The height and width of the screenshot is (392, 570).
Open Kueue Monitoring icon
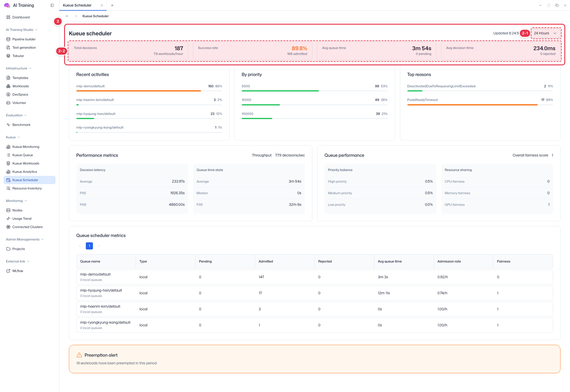coord(8,147)
